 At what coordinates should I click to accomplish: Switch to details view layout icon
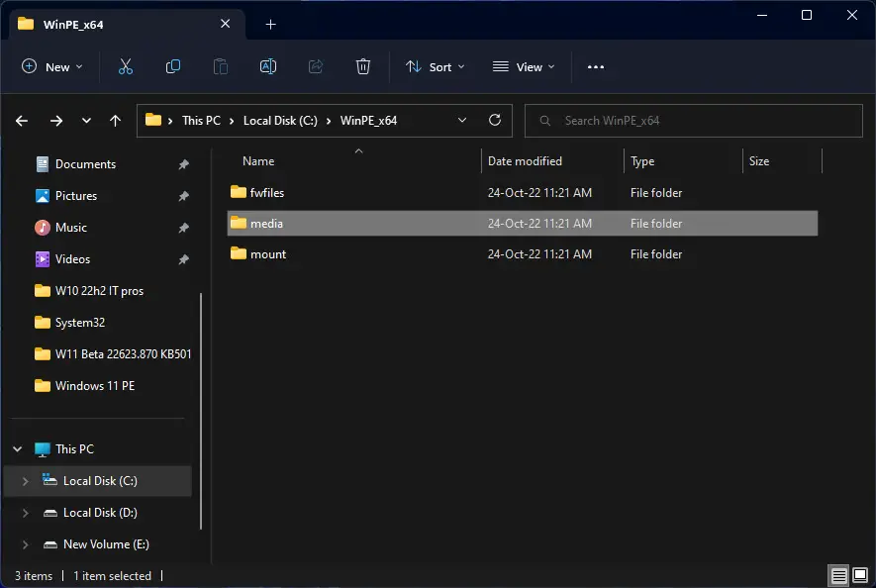point(838,575)
